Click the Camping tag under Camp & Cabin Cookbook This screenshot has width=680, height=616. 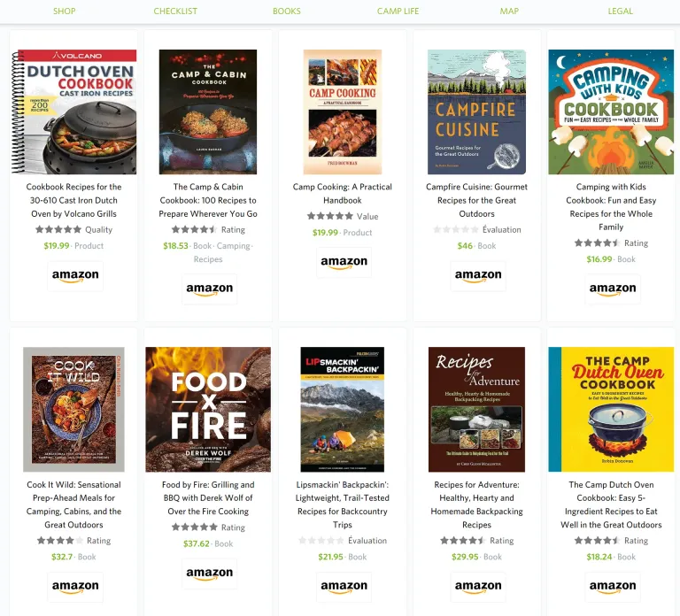click(x=234, y=246)
